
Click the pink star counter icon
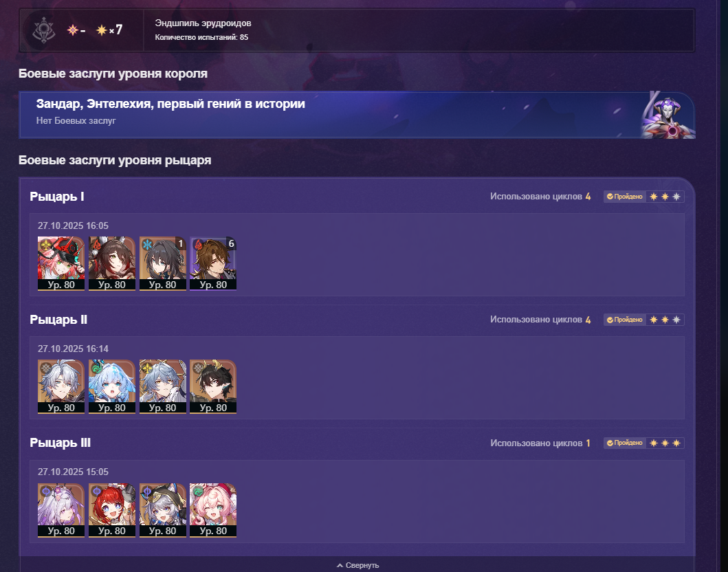click(x=73, y=30)
